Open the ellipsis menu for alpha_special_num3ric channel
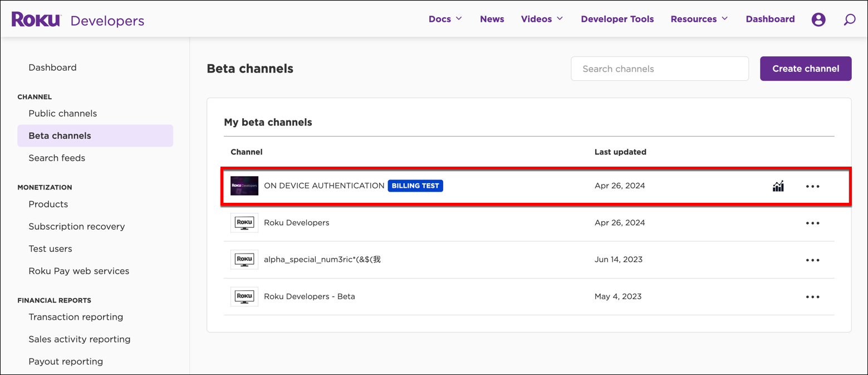Image resolution: width=868 pixels, height=375 pixels. click(812, 260)
